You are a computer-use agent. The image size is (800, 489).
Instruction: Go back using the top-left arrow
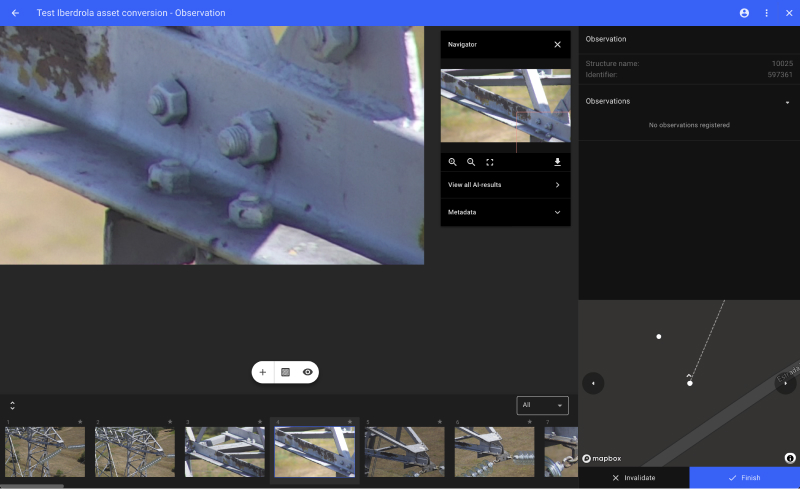tap(15, 13)
